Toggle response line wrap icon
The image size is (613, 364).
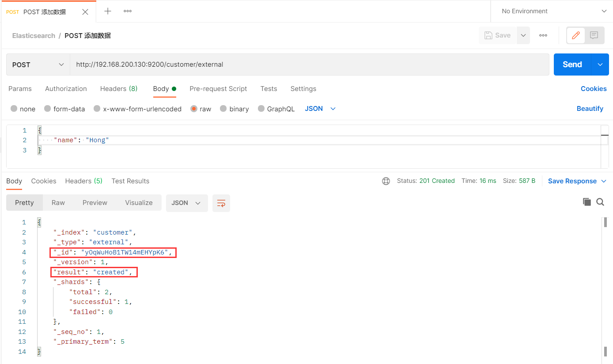coord(221,203)
